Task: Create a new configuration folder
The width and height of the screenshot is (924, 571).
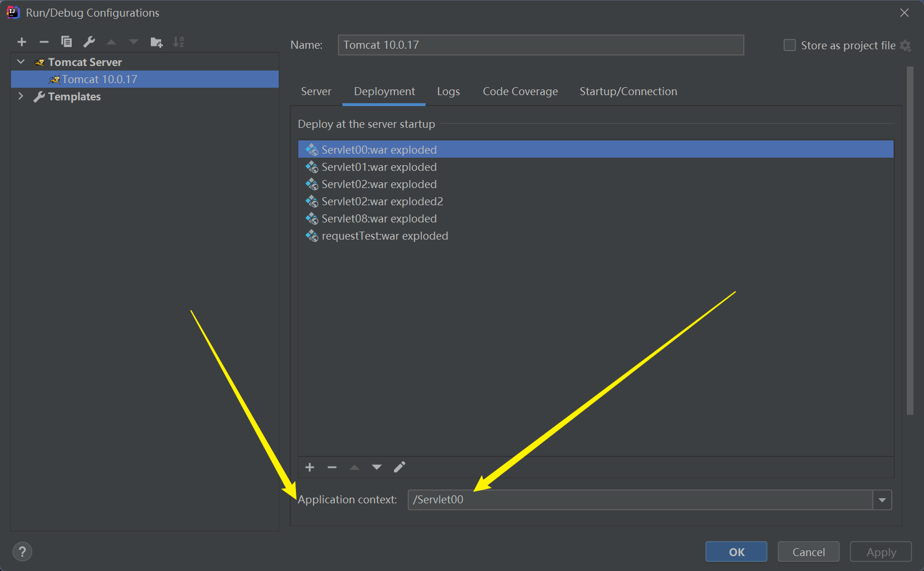Action: [x=157, y=42]
